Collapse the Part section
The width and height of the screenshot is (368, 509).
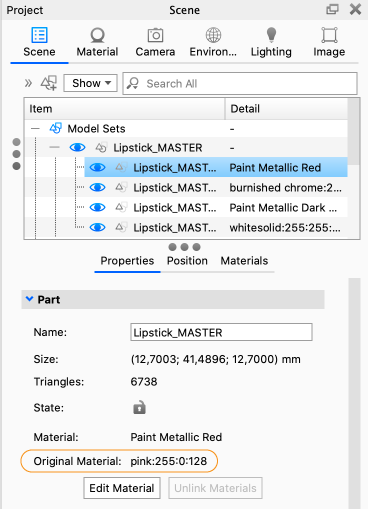coord(30,299)
